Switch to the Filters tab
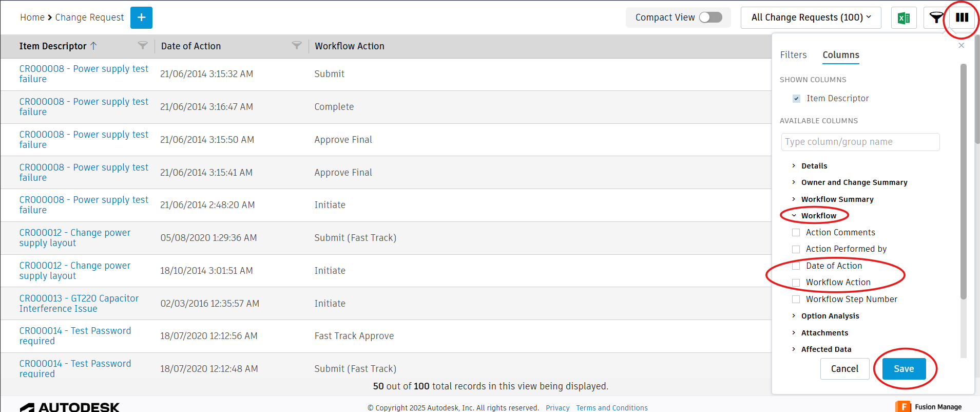Image resolution: width=980 pixels, height=412 pixels. click(x=793, y=54)
